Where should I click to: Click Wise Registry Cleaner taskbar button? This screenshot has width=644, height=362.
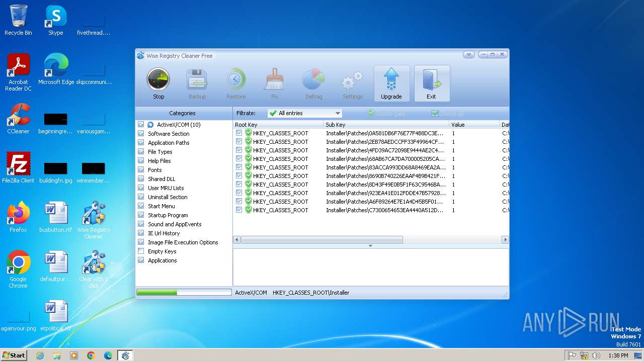(x=125, y=355)
